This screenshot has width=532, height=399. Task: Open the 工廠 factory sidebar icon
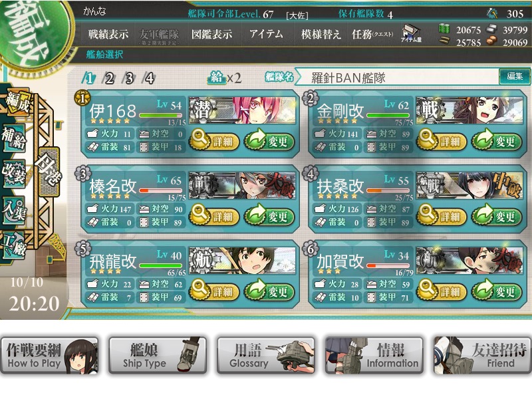[x=13, y=245]
